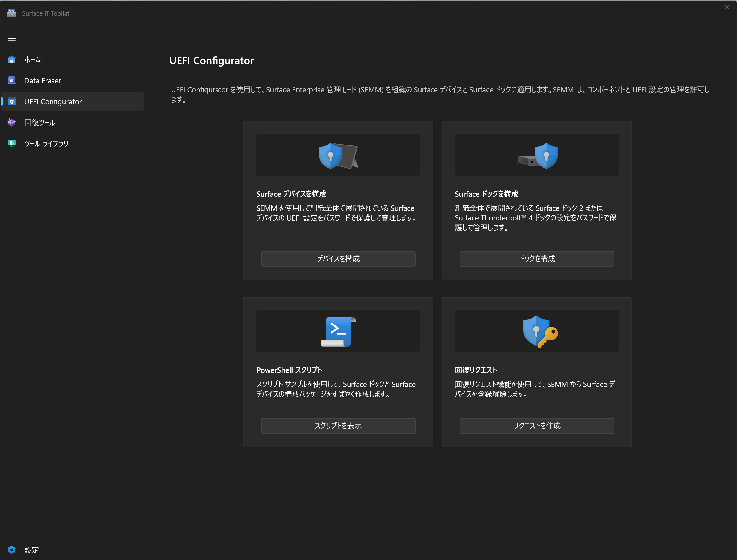The width and height of the screenshot is (737, 560).
Task: Click the ツール ライブラリ library icon
Action: pos(12,143)
